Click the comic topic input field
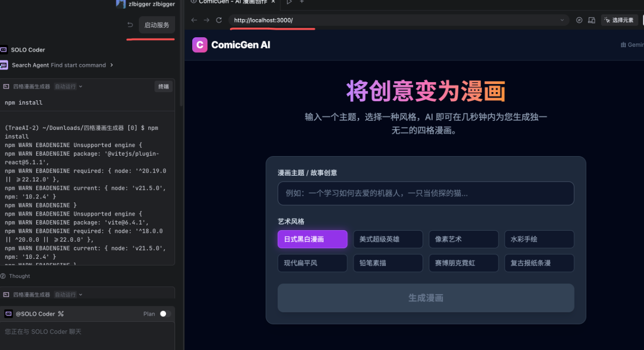Screen dimensions: 644x350 [426, 193]
